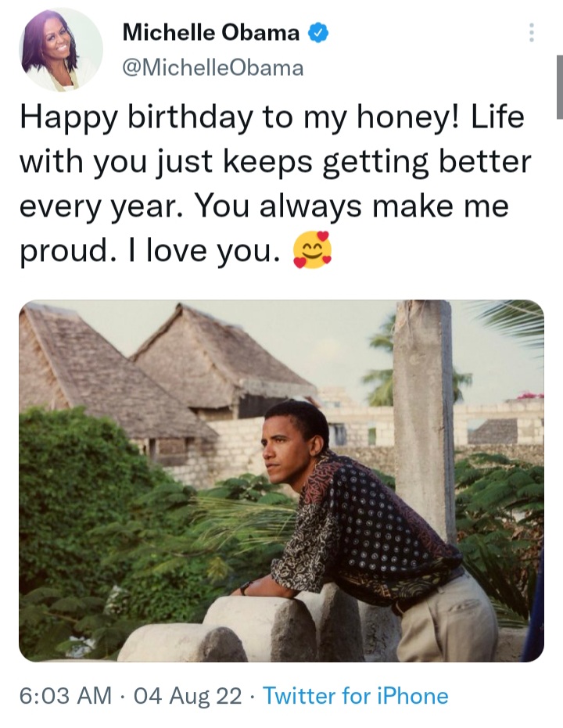Open the attached photo in the tweet
Viewport: 563px width, 728px height.
point(281,481)
